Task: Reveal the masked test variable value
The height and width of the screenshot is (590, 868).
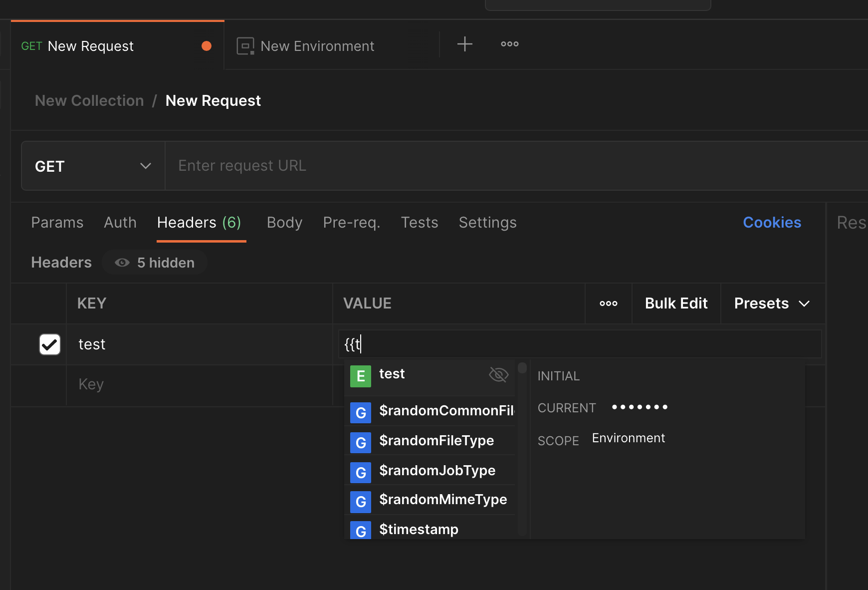Action: (x=498, y=374)
